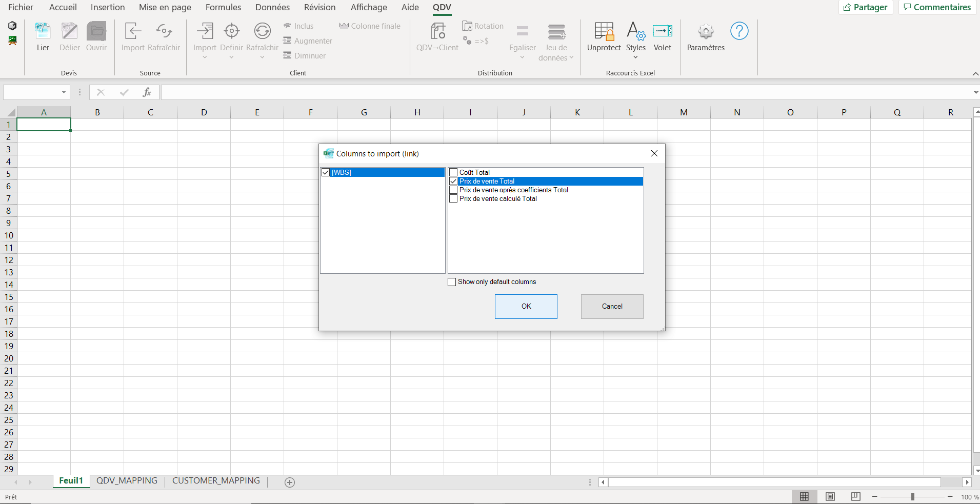
Task: Open Definir dropdown arrow
Action: click(231, 57)
